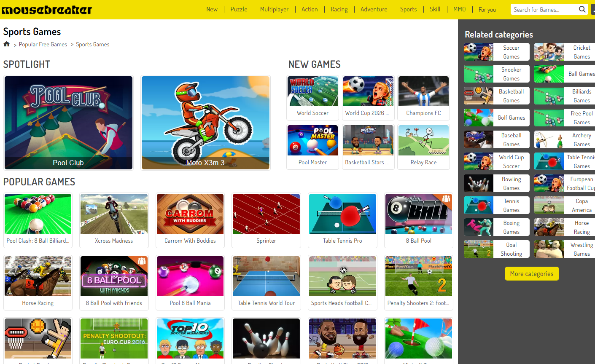Open the Tennis Games category icon

(479, 206)
